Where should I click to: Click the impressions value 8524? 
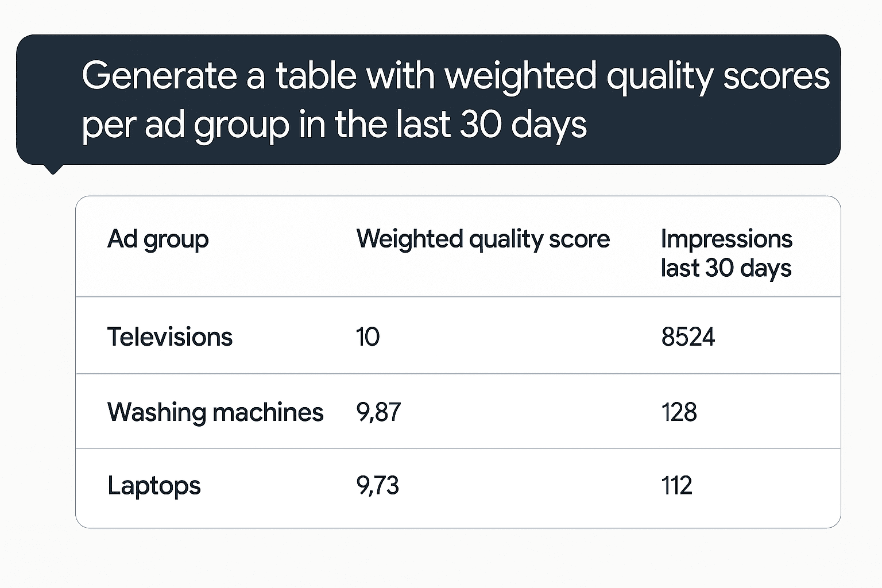pos(688,337)
